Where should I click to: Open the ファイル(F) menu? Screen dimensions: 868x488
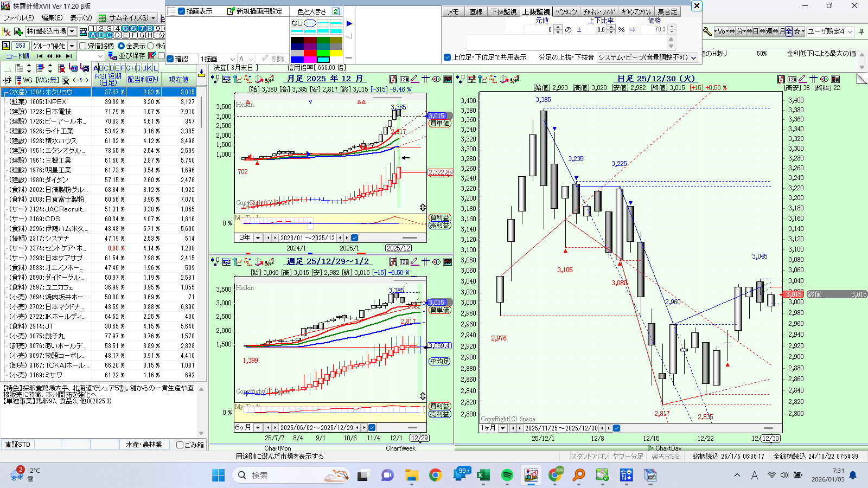(18, 18)
